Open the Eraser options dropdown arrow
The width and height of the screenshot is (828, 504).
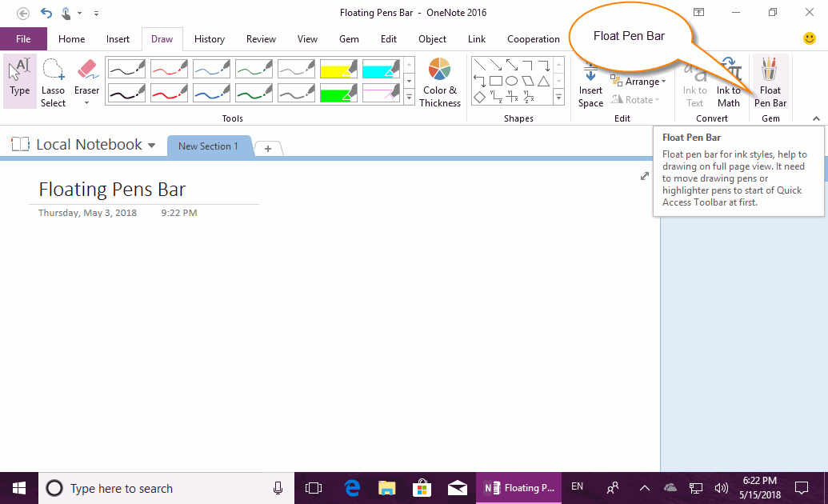(87, 103)
